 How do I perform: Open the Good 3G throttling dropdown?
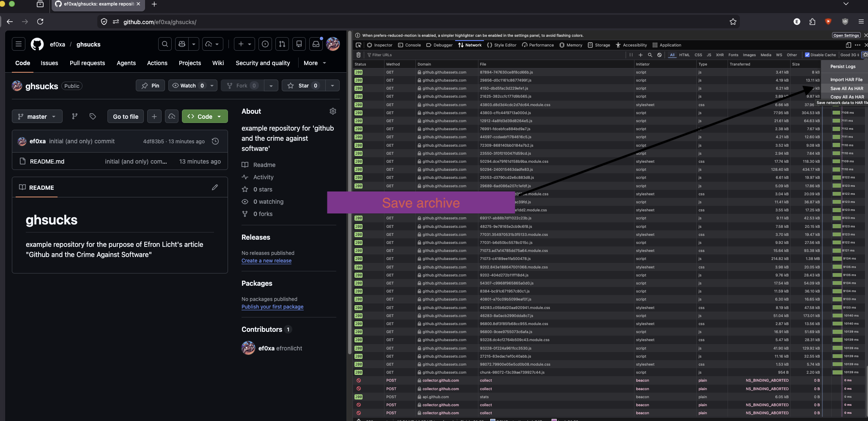[x=850, y=55]
